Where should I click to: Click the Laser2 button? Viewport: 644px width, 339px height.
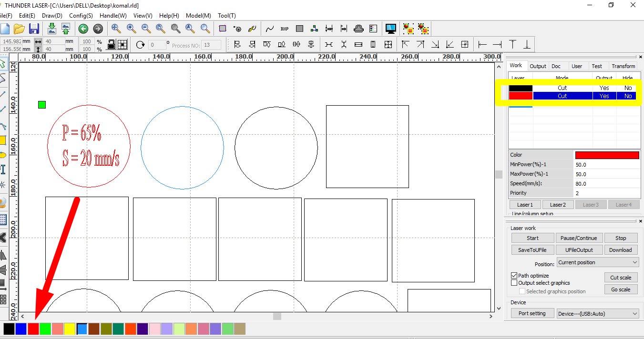558,205
